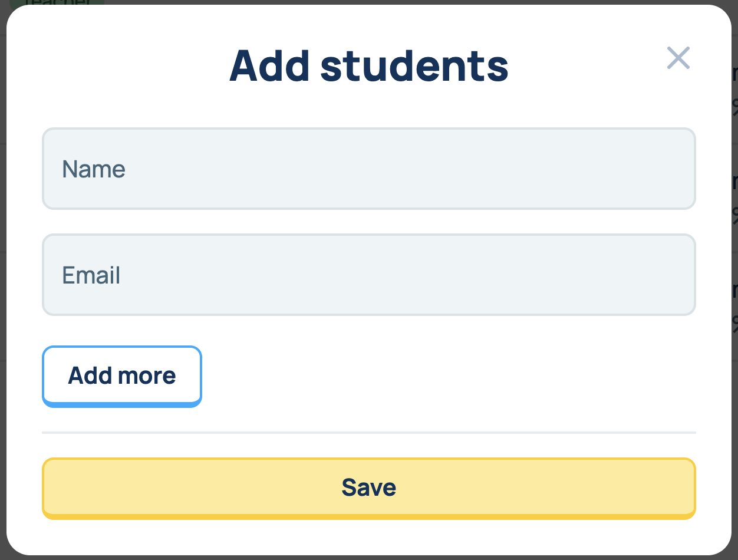
Task: Dismiss the modal using the X icon
Action: pos(678,58)
